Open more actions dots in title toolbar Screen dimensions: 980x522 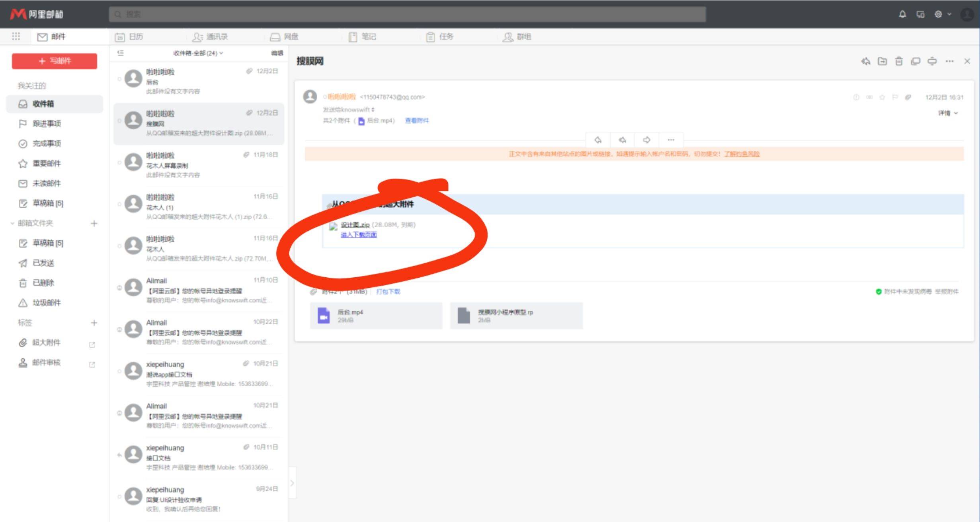point(950,61)
